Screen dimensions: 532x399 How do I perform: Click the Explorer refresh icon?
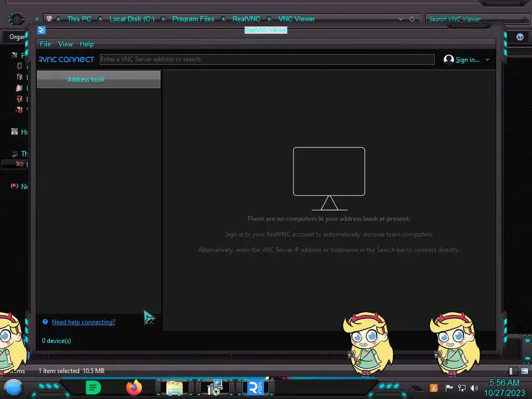pyautogui.click(x=412, y=19)
